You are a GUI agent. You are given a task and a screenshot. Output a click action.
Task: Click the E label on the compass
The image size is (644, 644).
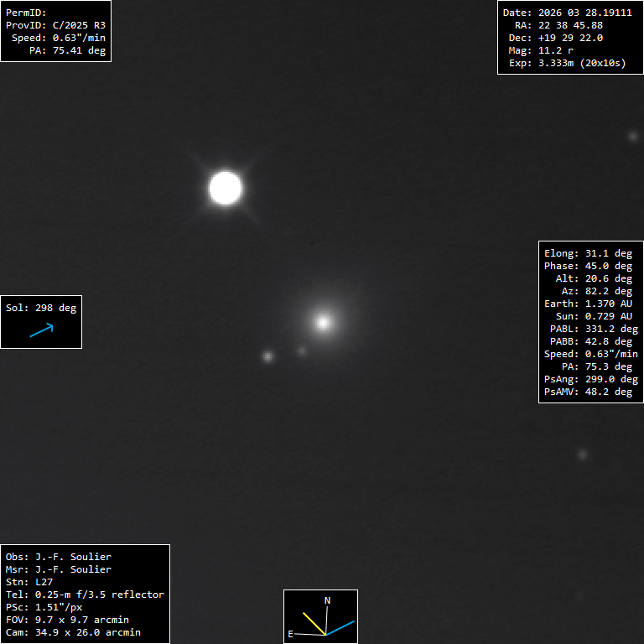pos(290,634)
